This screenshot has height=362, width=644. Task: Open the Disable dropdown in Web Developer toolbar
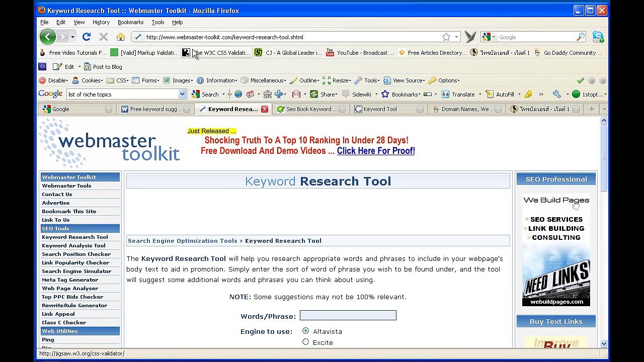pyautogui.click(x=54, y=80)
